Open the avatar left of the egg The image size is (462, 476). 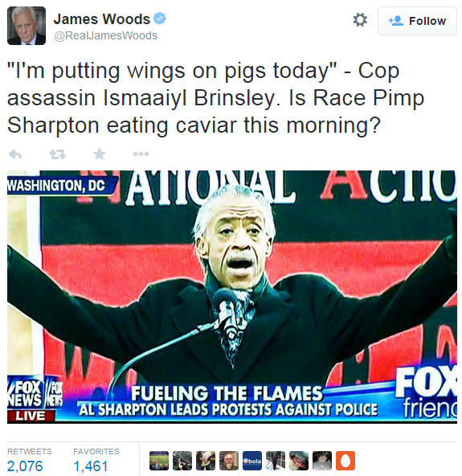(322, 461)
